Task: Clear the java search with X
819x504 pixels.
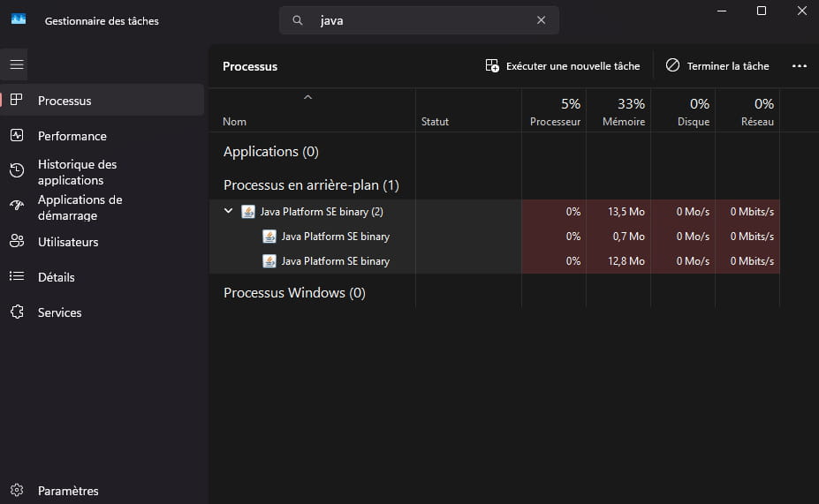Action: click(541, 20)
